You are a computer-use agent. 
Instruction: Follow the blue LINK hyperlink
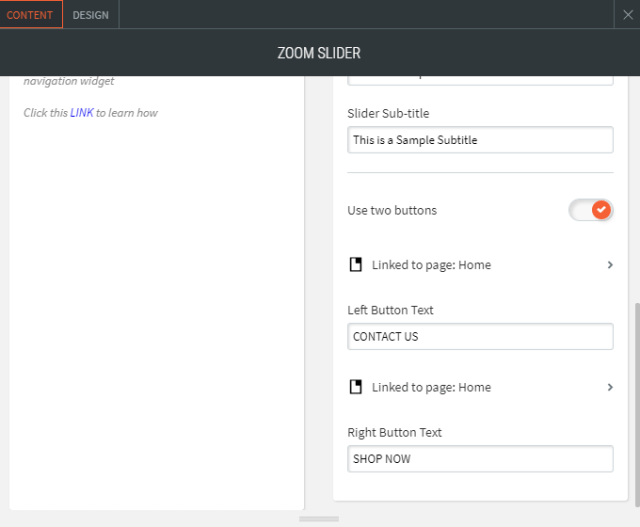point(82,113)
